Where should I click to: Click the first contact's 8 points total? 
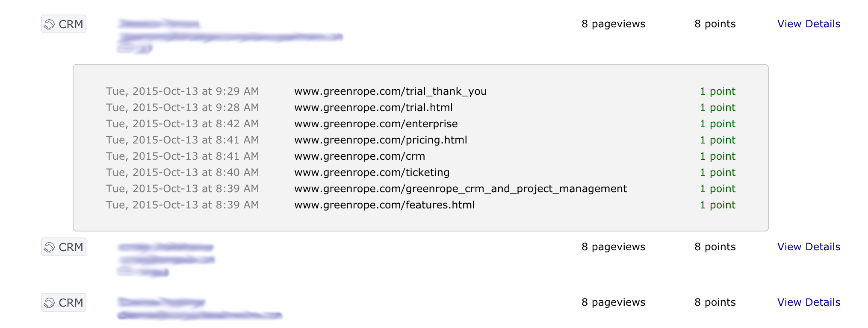pos(715,24)
